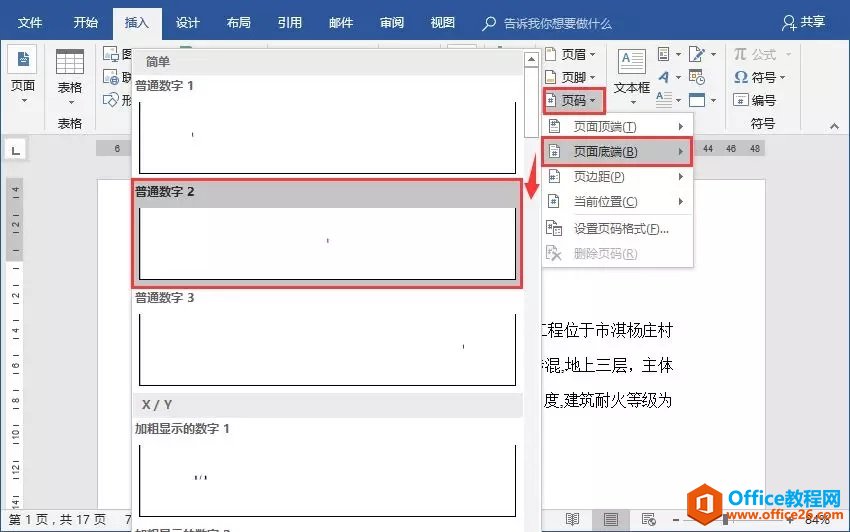Open the 文本框 text box dropdown
This screenshot has height=532, width=850.
pyautogui.click(x=632, y=76)
